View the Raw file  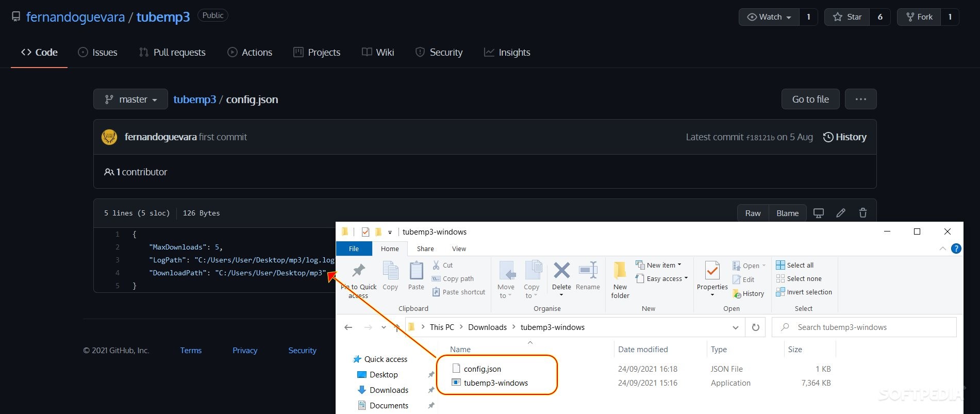753,213
